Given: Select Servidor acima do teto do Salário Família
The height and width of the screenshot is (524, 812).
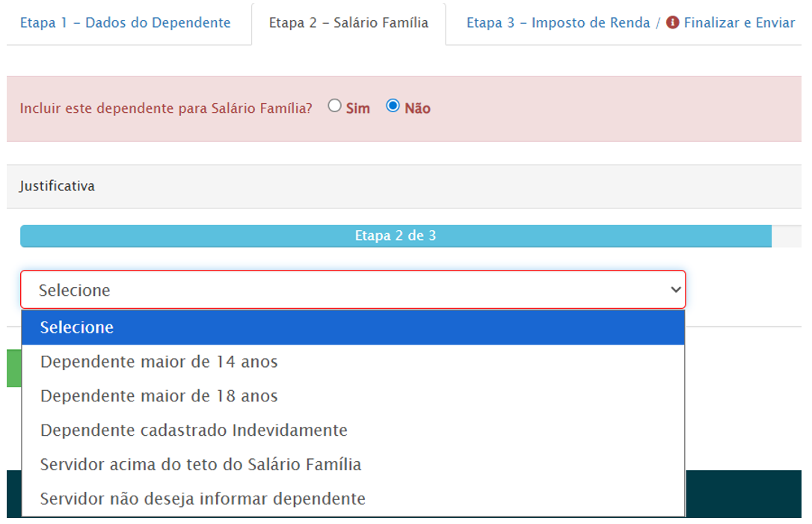Looking at the screenshot, I should pyautogui.click(x=200, y=465).
